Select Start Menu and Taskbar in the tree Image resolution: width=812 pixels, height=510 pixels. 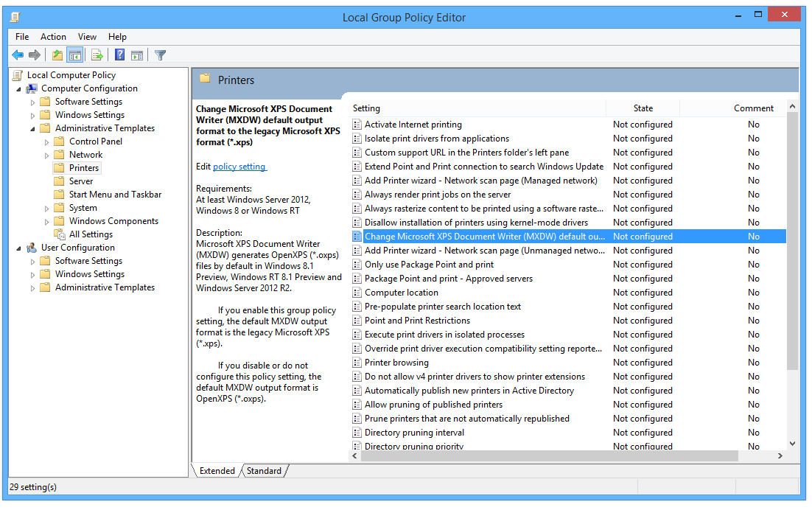point(116,195)
